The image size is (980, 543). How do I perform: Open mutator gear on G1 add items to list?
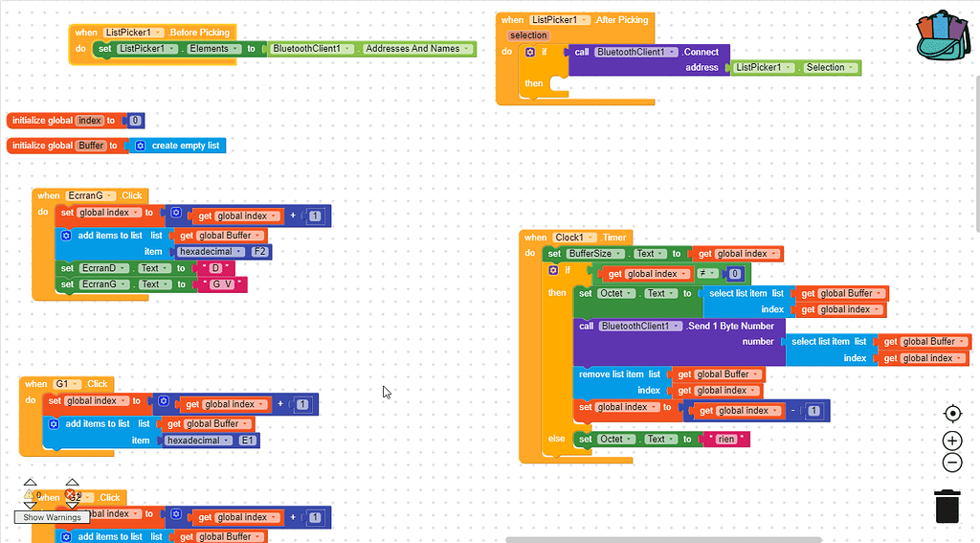coord(54,424)
